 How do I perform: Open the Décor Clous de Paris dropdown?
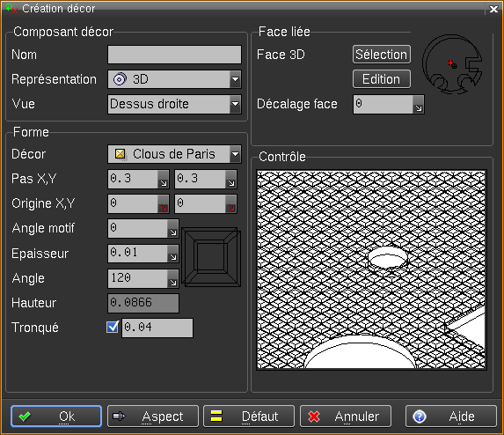(x=174, y=154)
